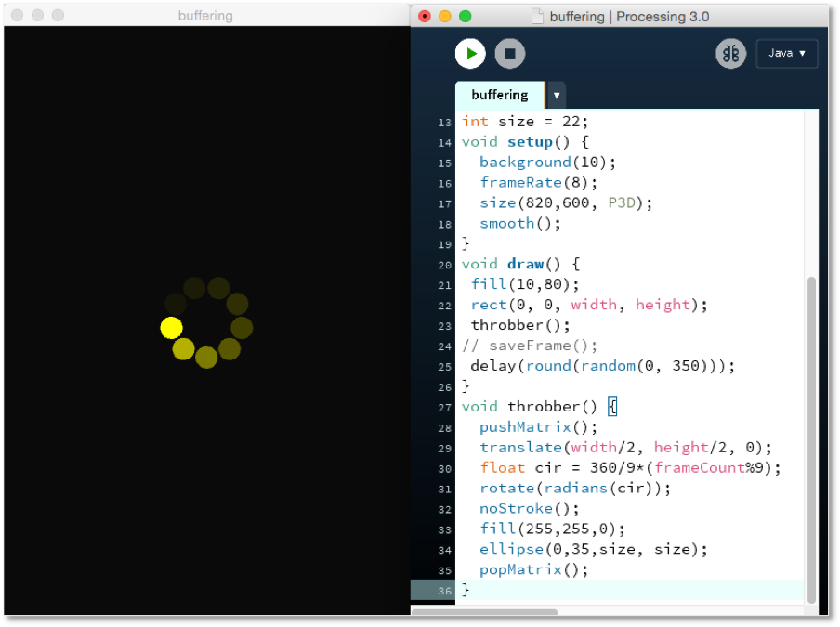Click the 'pushMatrix();' line
Screen dimensions: 840x627
pyautogui.click(x=538, y=426)
